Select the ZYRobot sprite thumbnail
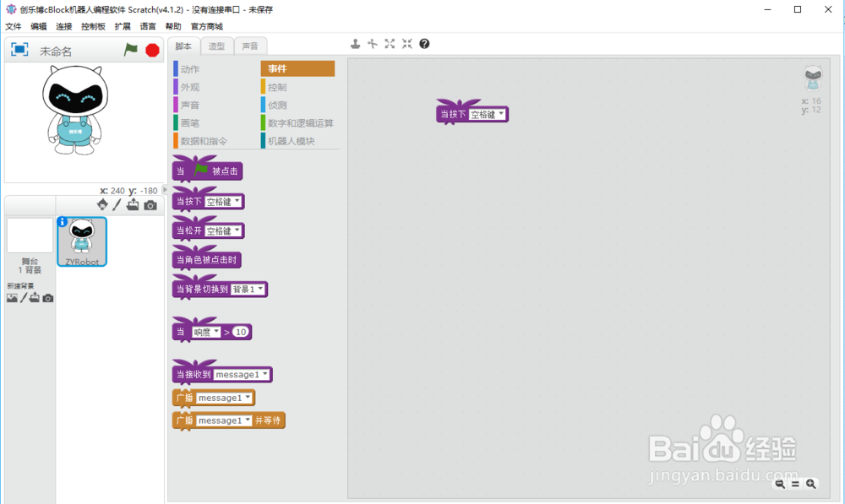Screen dimensions: 845x504 pyautogui.click(x=82, y=239)
